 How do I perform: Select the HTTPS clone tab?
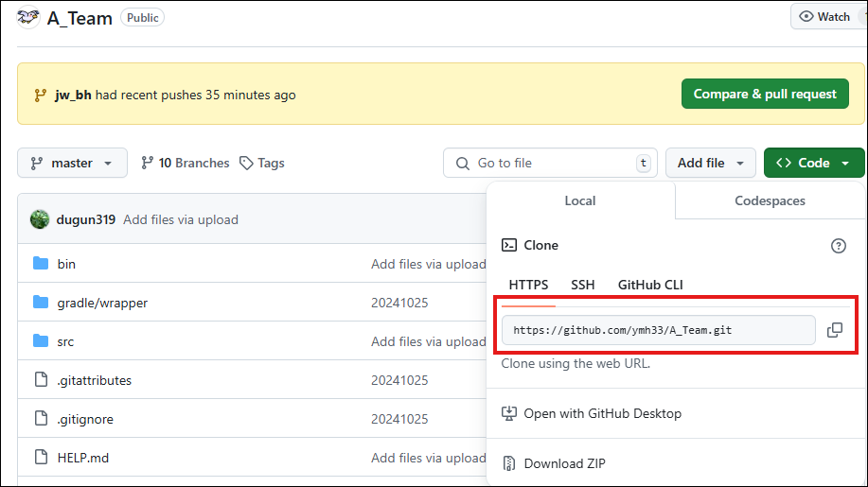528,285
